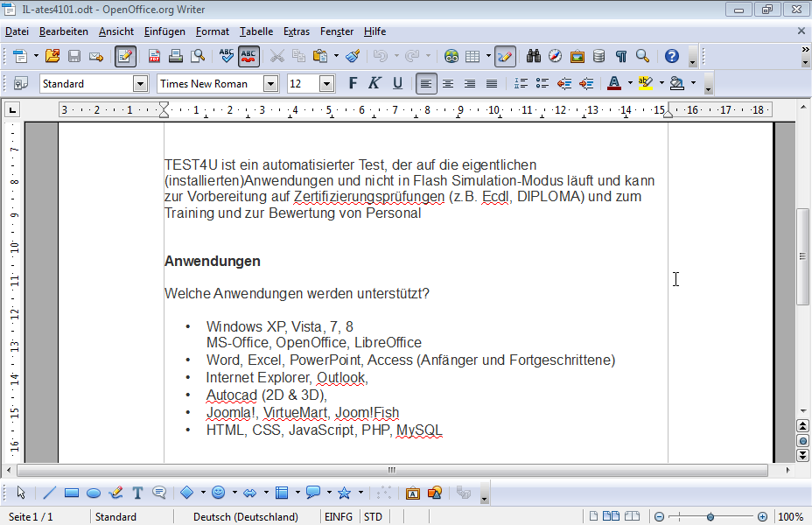Expand the font size 12 dropdown
This screenshot has height=525, width=812.
pos(326,83)
